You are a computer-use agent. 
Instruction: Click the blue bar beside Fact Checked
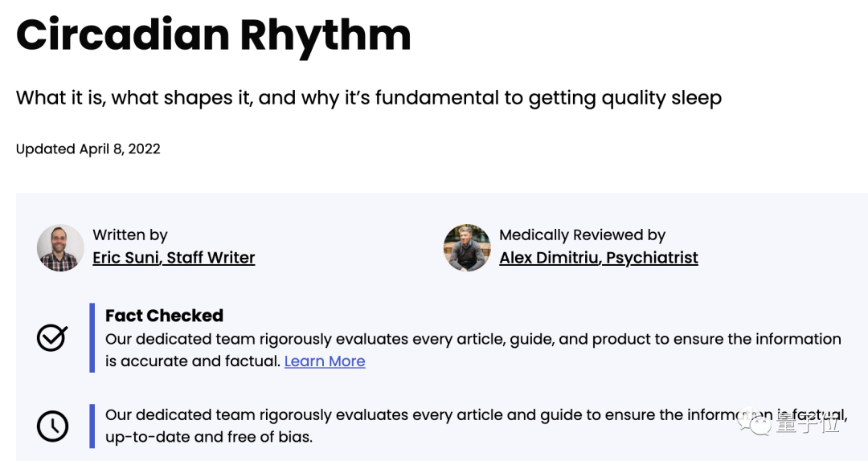(x=92, y=338)
